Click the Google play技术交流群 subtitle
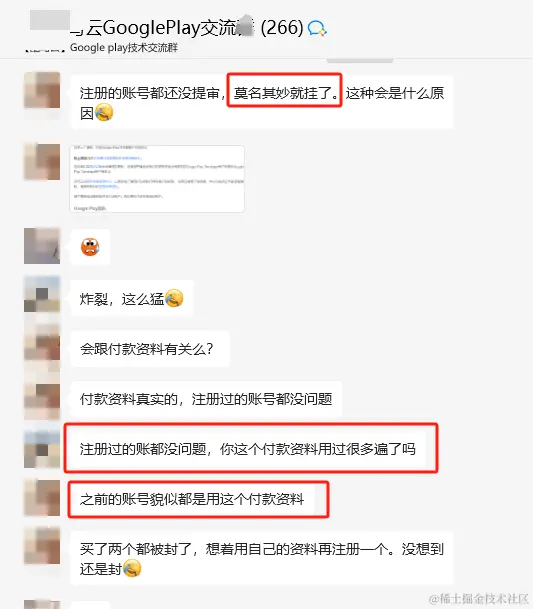This screenshot has height=609, width=533. tap(124, 48)
